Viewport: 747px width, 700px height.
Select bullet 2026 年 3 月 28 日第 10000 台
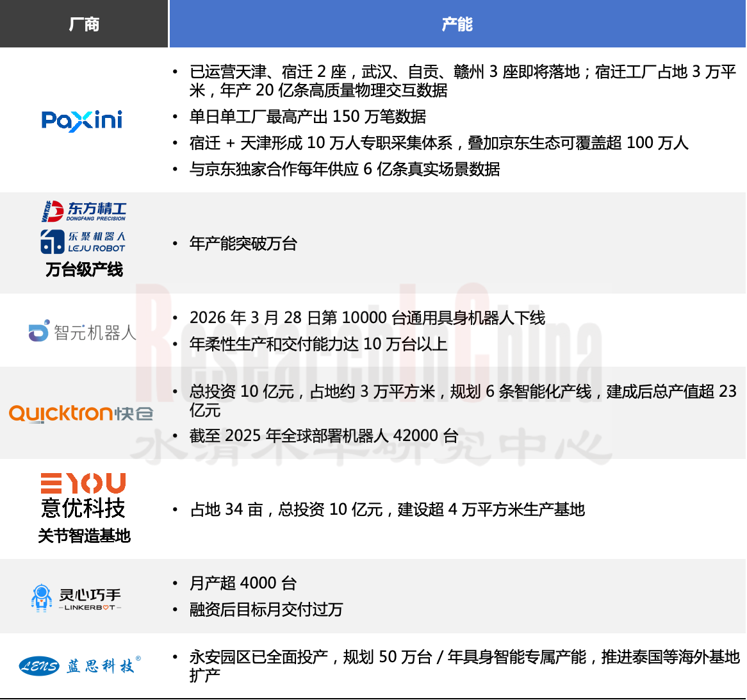click(x=367, y=317)
